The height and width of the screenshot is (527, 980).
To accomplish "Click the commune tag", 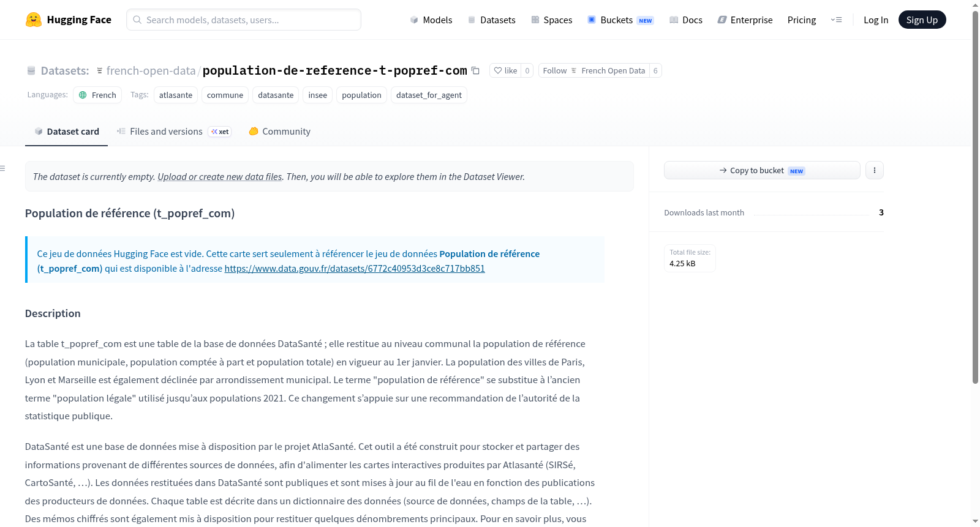I will pos(225,95).
